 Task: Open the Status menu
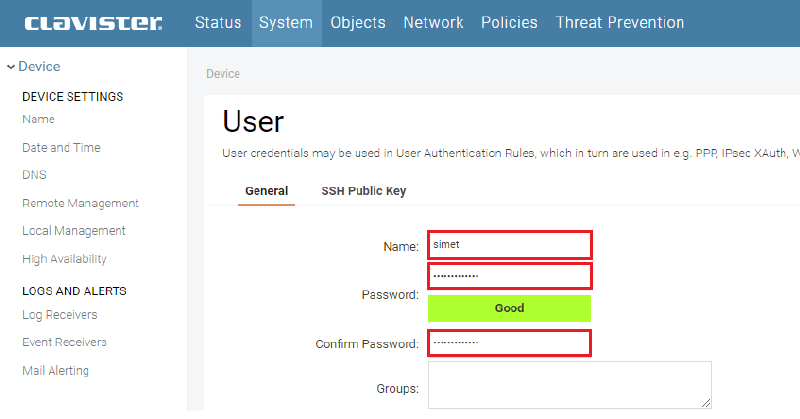tap(217, 23)
